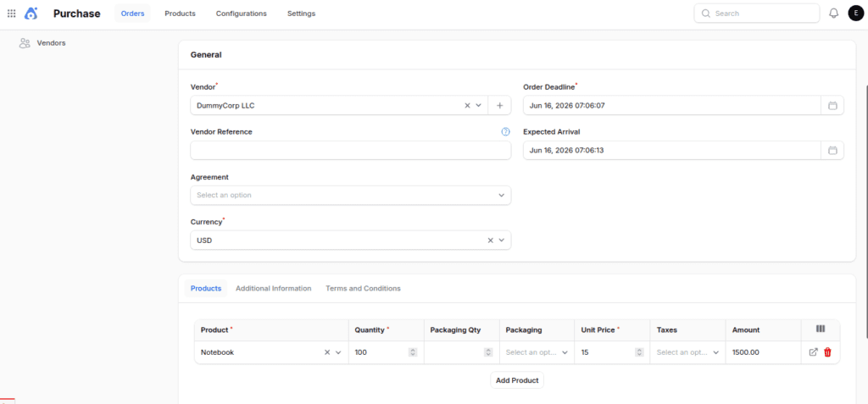Adjust Packaging Qty stepper arrows
Screen dimensions: 868x404
pos(487,352)
